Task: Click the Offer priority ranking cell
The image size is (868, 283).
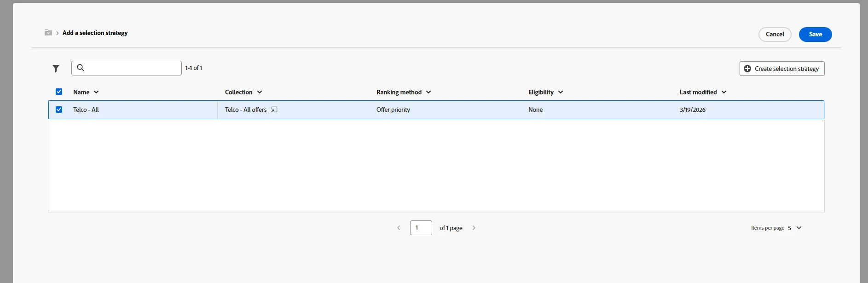Action: pyautogui.click(x=393, y=110)
